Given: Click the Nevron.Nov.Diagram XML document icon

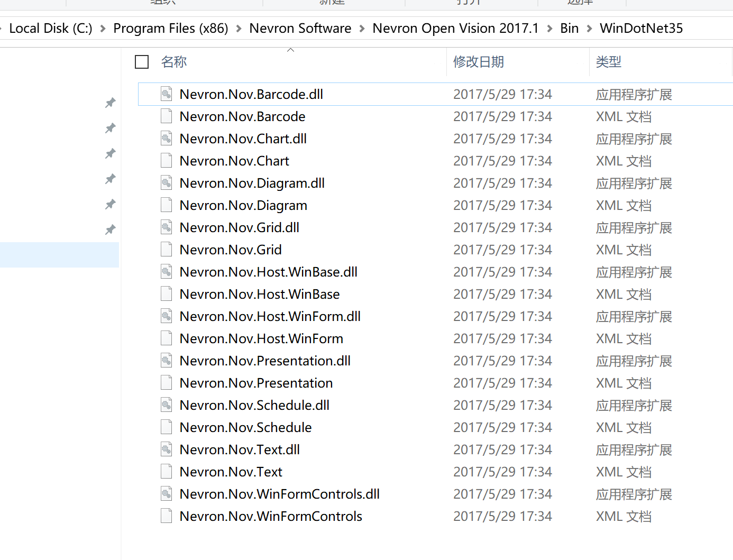Looking at the screenshot, I should click(166, 205).
